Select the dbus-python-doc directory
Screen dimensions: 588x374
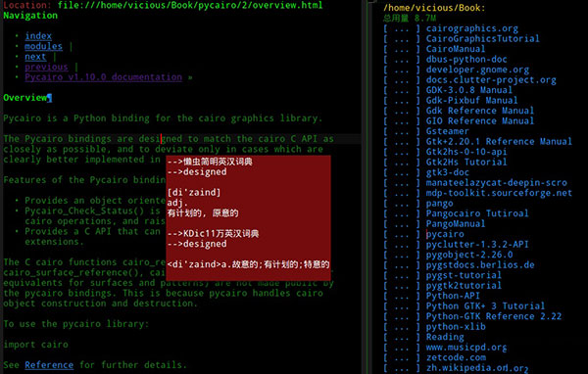coord(466,59)
